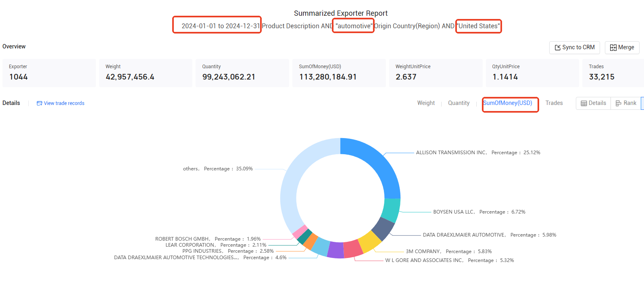Image resolution: width=644 pixels, height=283 pixels.
Task: Click the Merge button label
Action: (626, 47)
